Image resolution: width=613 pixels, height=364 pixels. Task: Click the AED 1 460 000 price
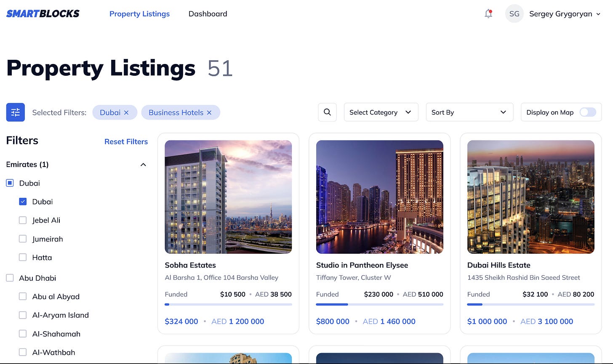tap(389, 321)
